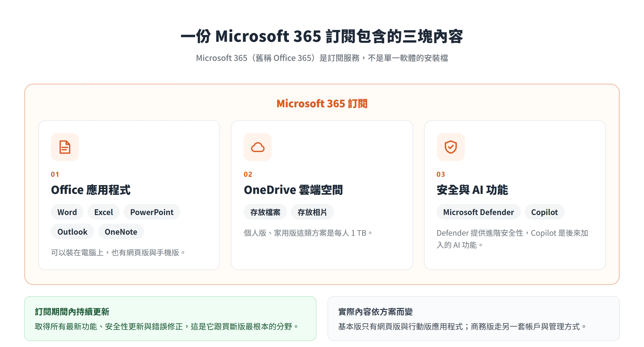Click the number label 01
644x347 pixels.
[55, 174]
